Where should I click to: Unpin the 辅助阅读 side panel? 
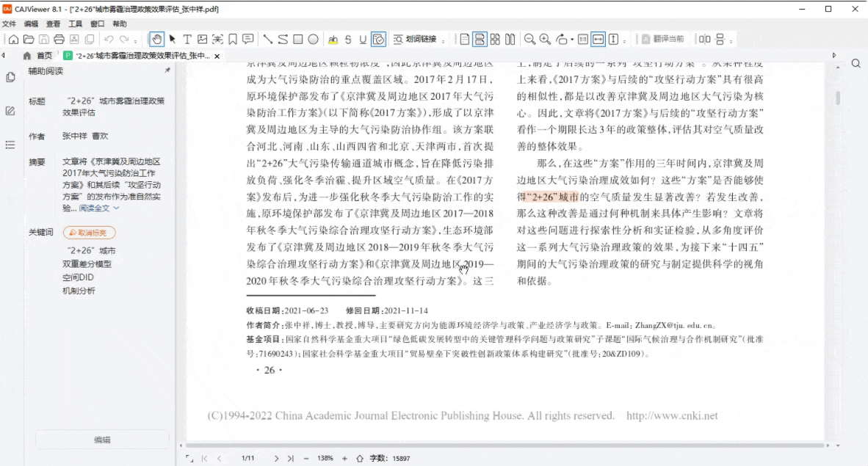point(167,70)
